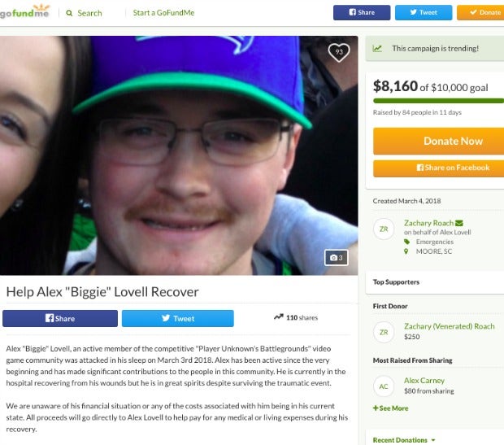Click the GoFundMe logo
Screen dimensions: 504x445
pyautogui.click(x=24, y=11)
